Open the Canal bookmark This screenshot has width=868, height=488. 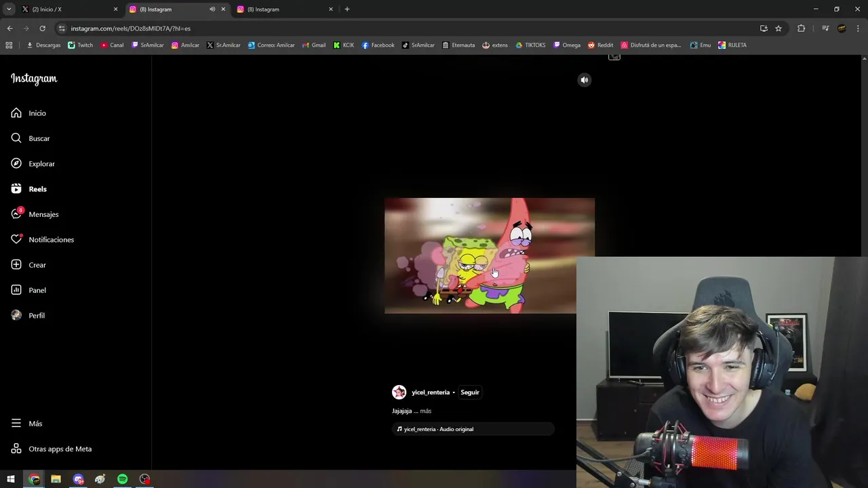pyautogui.click(x=112, y=45)
